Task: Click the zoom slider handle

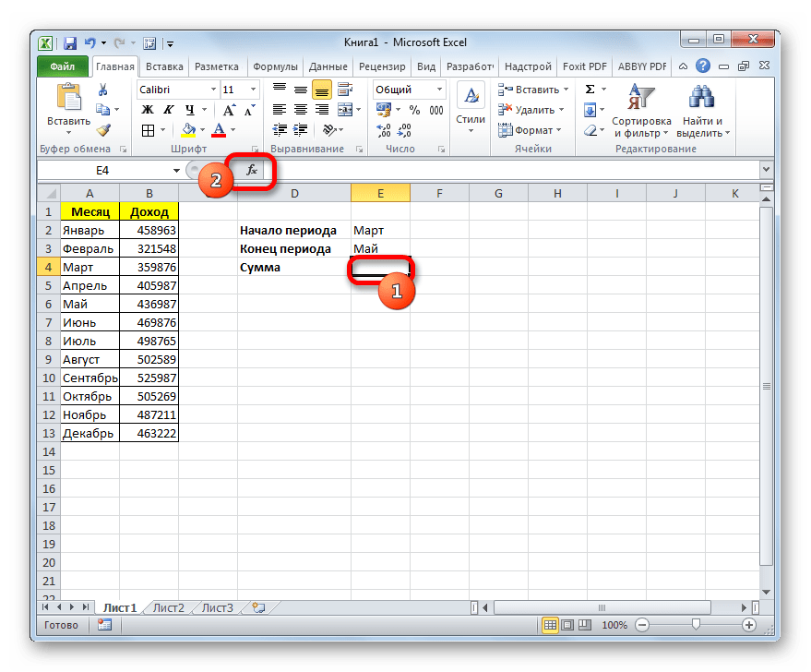Action: [x=696, y=625]
